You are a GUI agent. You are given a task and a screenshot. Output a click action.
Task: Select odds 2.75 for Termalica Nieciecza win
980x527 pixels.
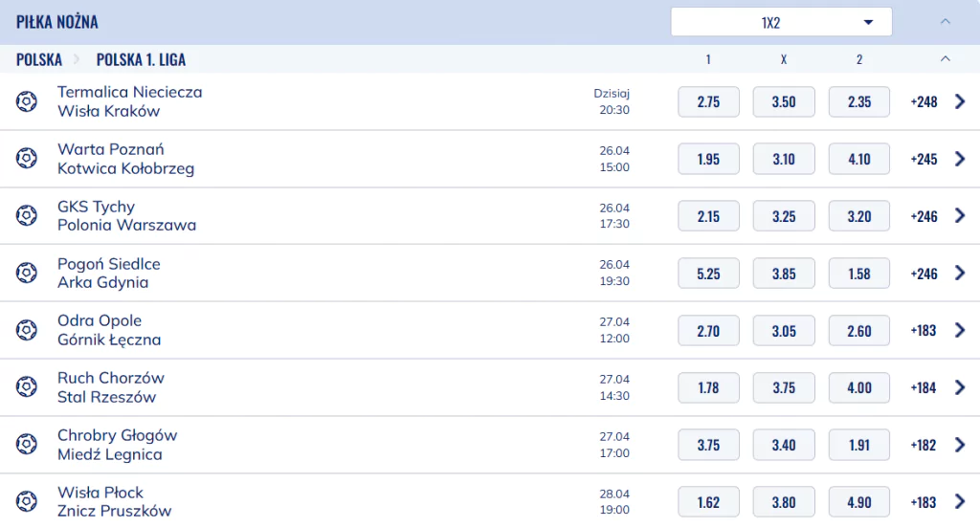[x=708, y=101]
